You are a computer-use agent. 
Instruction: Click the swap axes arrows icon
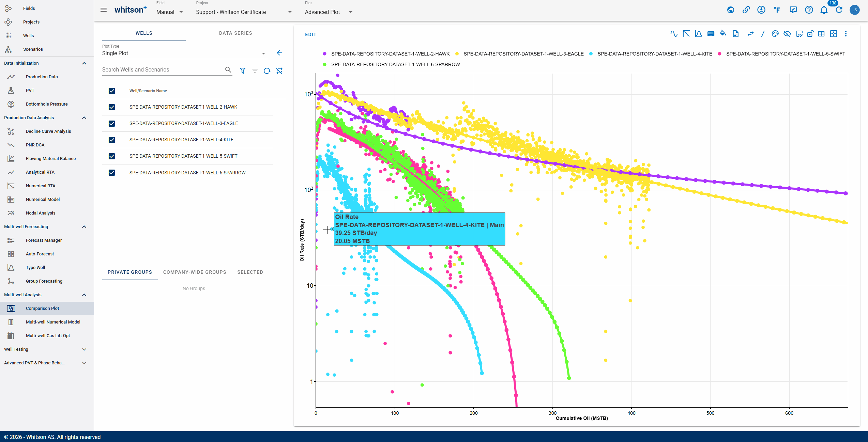point(750,34)
